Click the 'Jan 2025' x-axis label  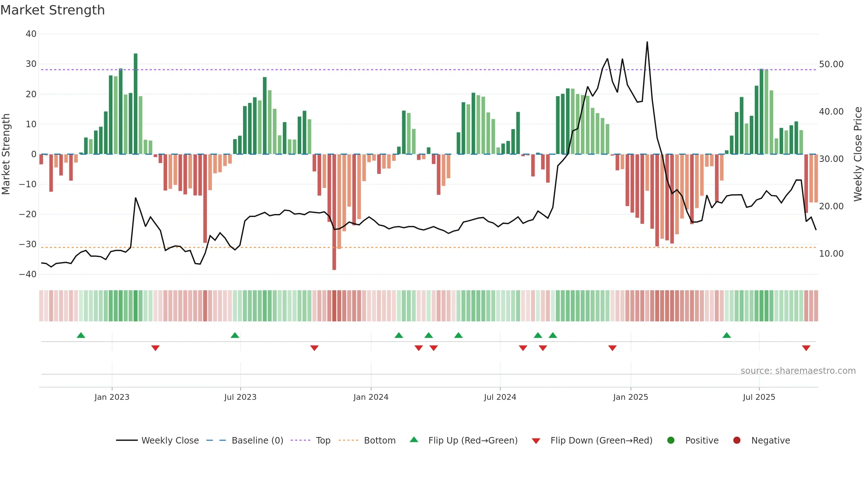pos(630,397)
